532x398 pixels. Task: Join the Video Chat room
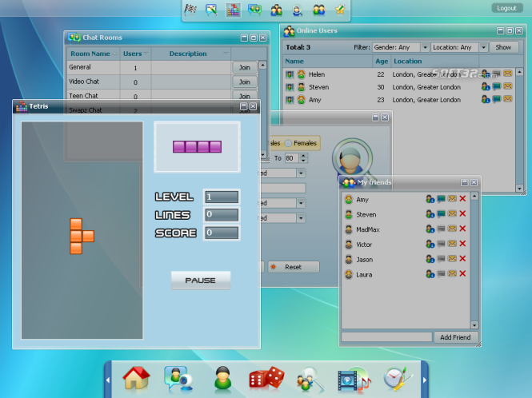point(244,82)
